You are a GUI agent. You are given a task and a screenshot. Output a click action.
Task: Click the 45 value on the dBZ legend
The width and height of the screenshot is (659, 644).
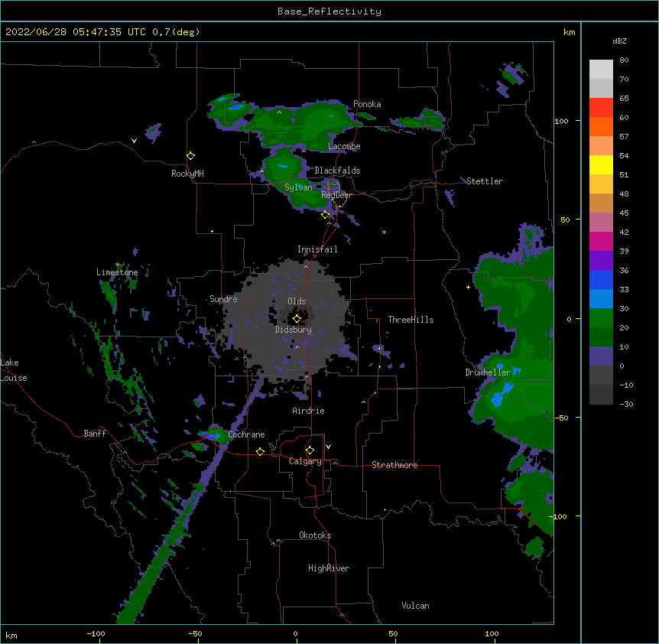624,213
